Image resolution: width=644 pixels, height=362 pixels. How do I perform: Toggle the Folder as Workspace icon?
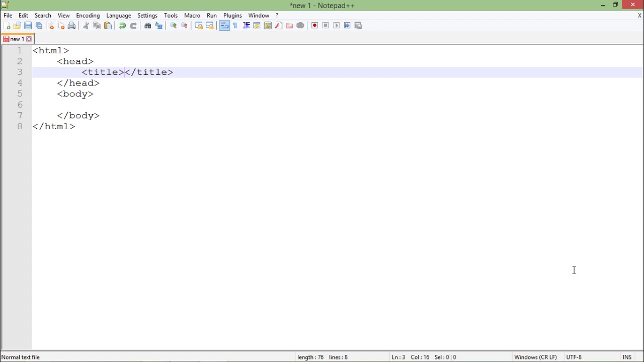click(x=289, y=26)
